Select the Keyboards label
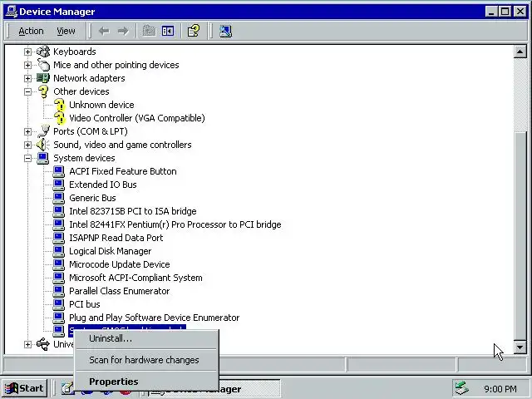The image size is (532, 399). point(75,52)
